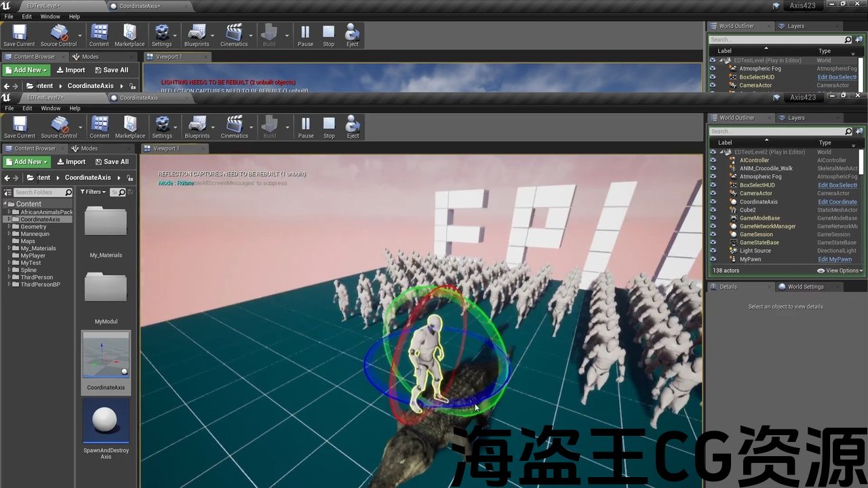Toggle the eye icon for ANIM_Crocodile_Walk
The image size is (868, 488).
point(713,169)
